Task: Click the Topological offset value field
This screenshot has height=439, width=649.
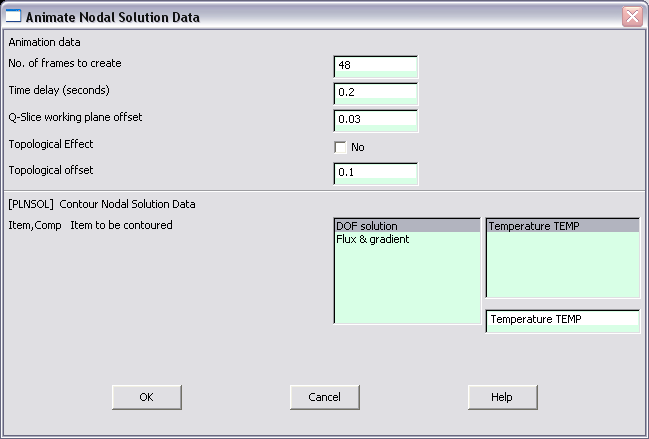Action: (x=375, y=173)
